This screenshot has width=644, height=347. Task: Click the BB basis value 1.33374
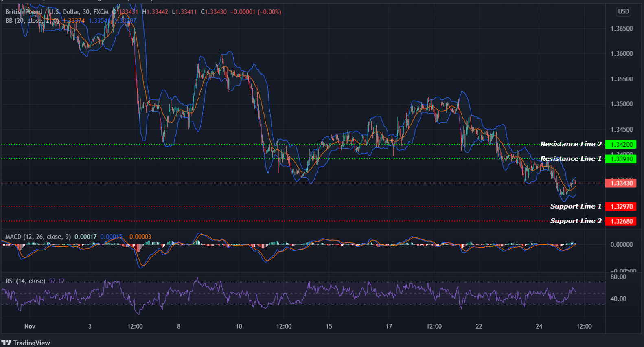[74, 20]
